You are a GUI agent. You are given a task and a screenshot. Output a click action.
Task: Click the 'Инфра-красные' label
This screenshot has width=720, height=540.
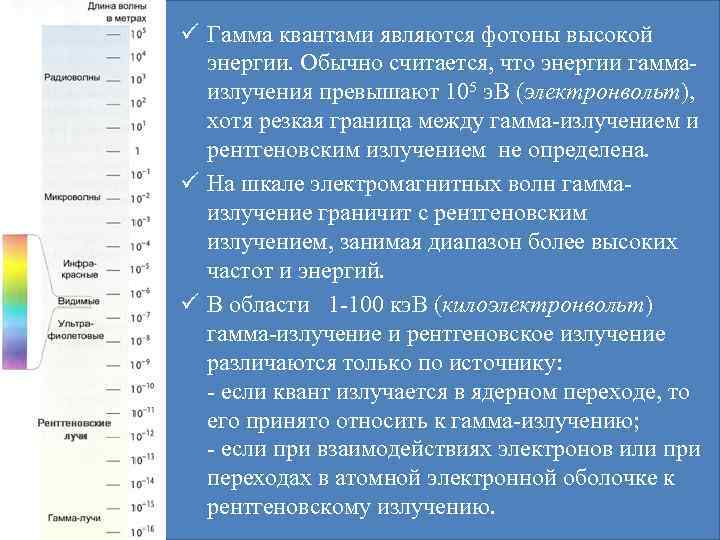[x=80, y=269]
